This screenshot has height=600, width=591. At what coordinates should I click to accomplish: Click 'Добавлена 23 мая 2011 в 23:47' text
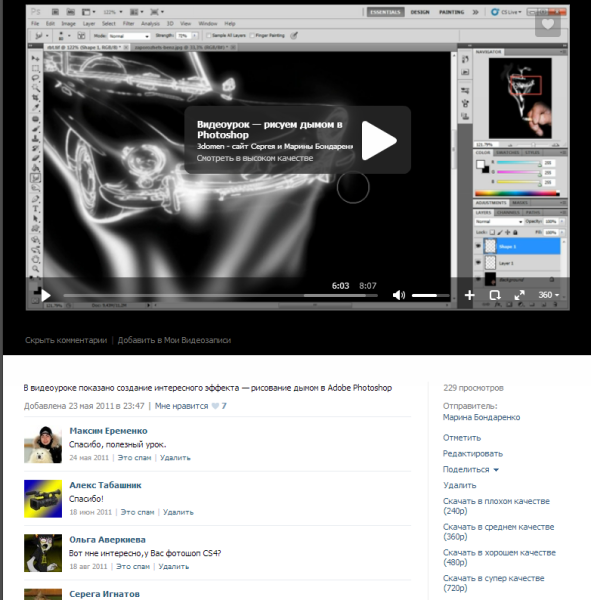(84, 406)
